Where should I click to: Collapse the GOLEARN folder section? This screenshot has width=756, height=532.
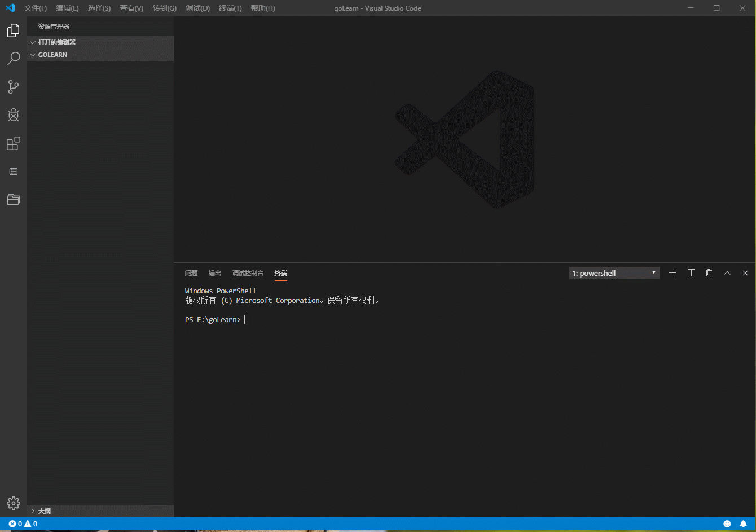click(100, 55)
